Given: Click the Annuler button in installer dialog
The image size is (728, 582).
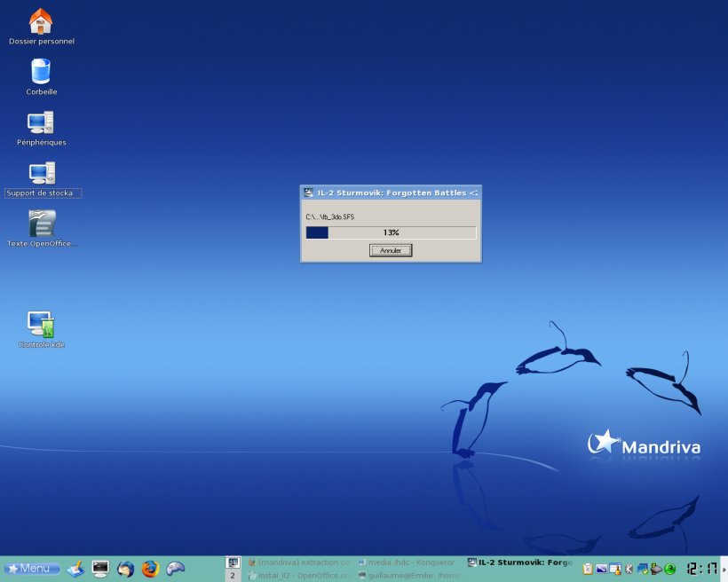Looking at the screenshot, I should 391,250.
